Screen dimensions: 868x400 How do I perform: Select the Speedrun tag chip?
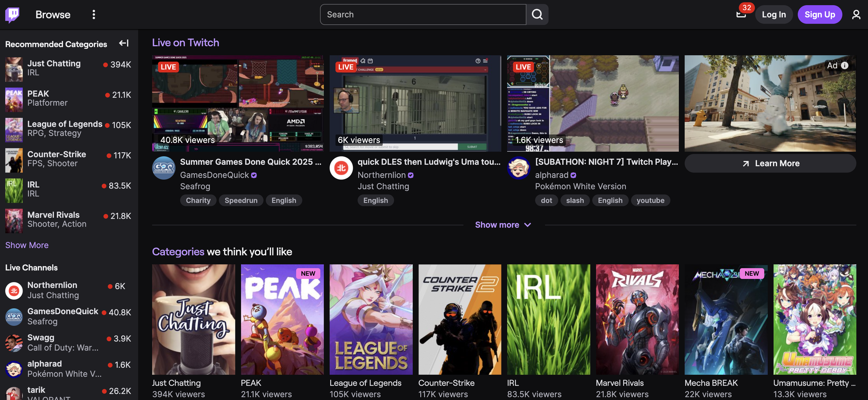click(x=241, y=201)
